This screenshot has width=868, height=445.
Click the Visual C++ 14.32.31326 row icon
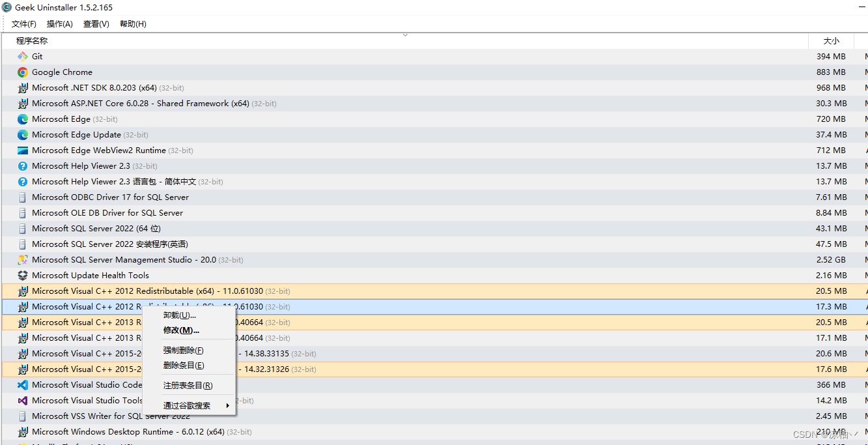coord(23,369)
